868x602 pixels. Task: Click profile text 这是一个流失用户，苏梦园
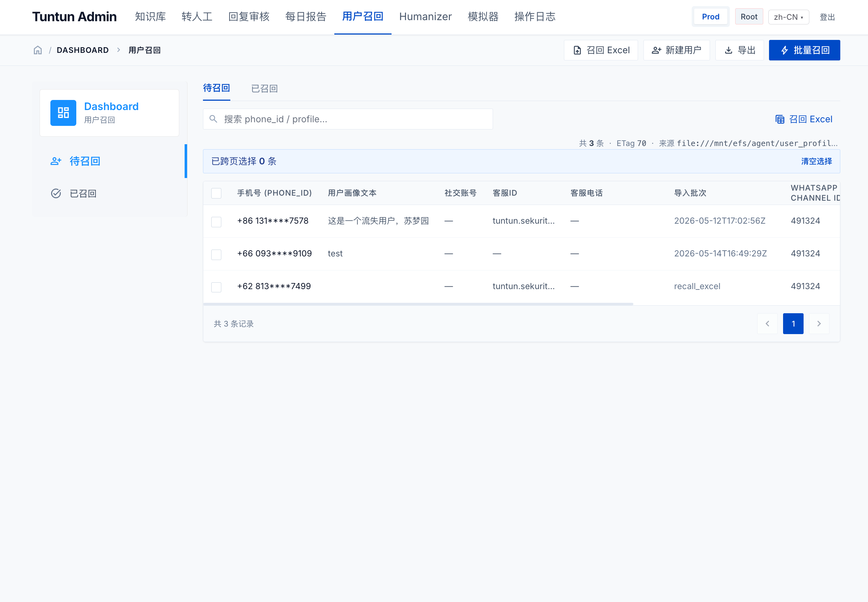click(x=379, y=221)
